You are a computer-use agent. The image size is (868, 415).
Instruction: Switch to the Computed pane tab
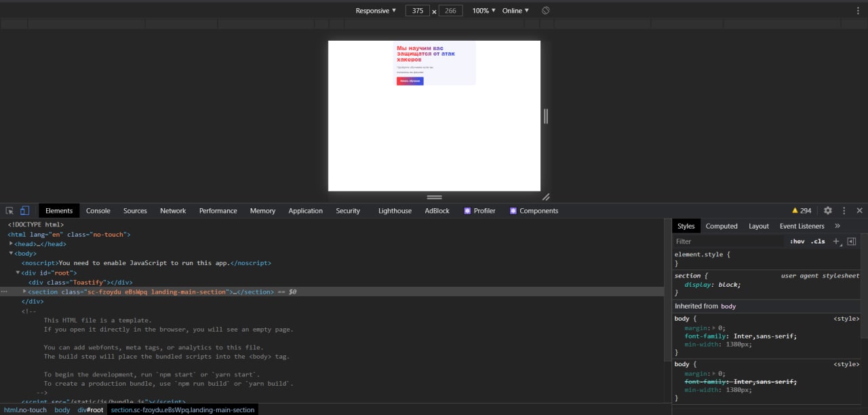click(x=722, y=226)
